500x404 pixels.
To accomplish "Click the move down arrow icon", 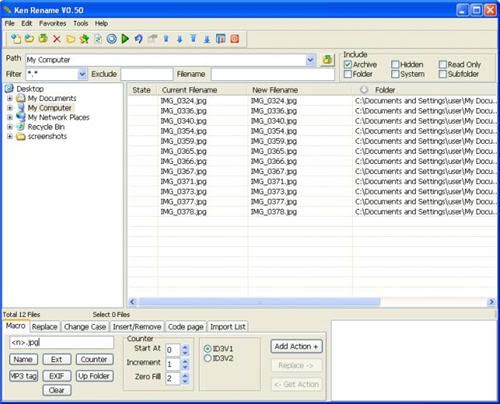I will click(x=180, y=39).
